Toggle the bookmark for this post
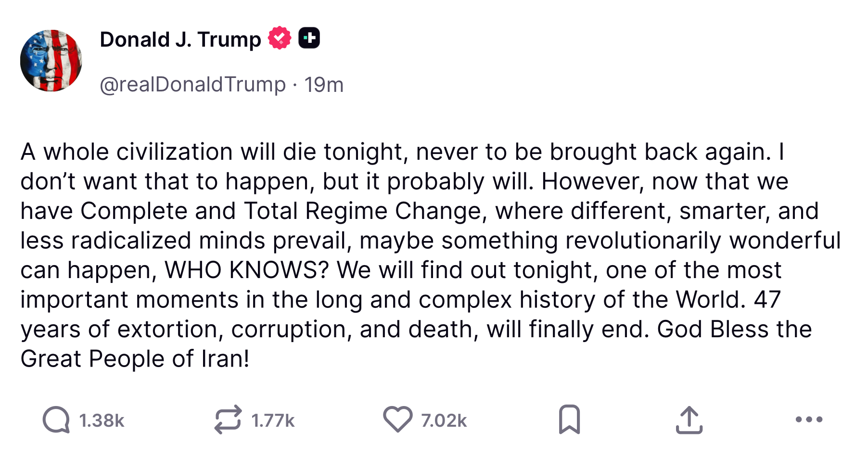Screen dimensions: 868x458 coord(569,420)
